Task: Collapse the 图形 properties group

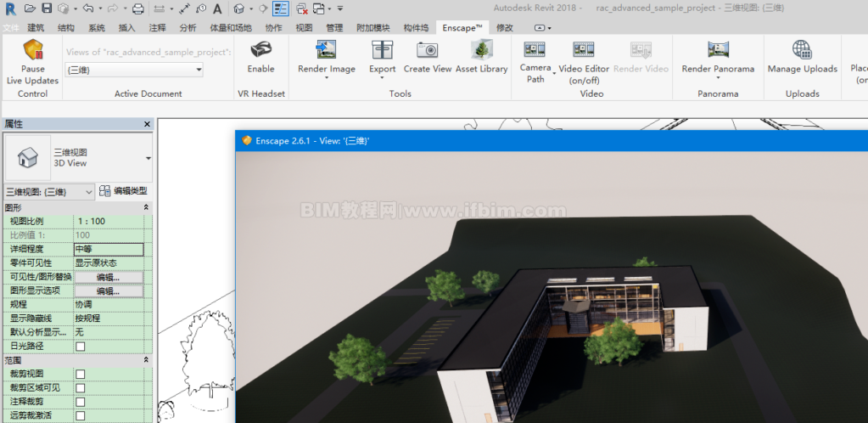Action: click(146, 207)
